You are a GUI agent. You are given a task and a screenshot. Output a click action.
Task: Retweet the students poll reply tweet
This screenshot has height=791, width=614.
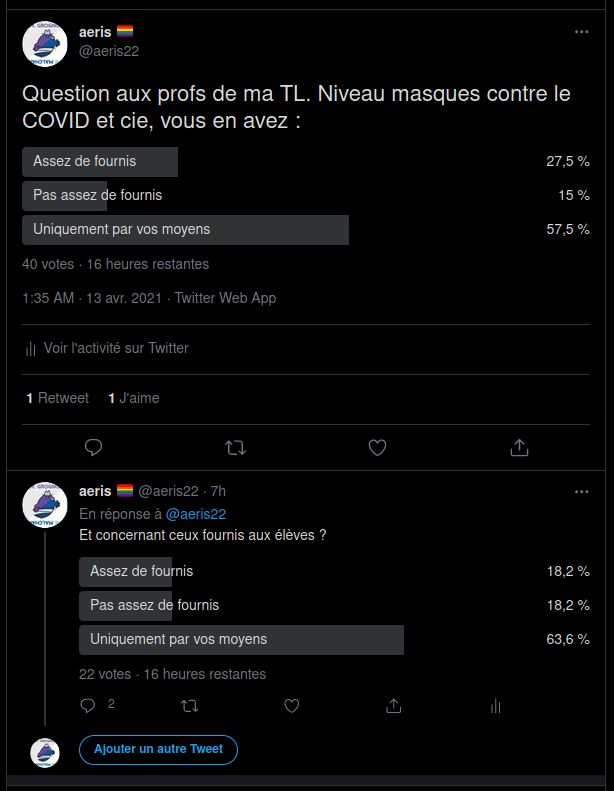coord(188,706)
